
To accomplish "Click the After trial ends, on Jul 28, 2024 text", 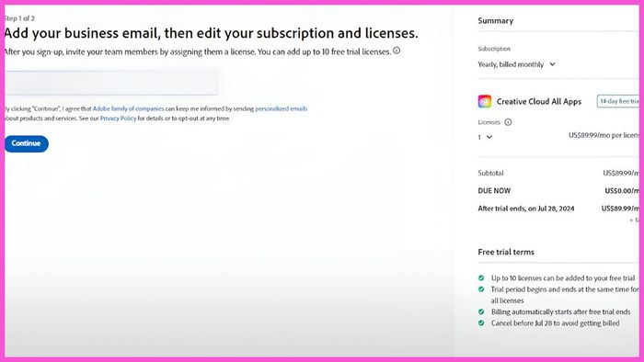I will click(x=525, y=209).
